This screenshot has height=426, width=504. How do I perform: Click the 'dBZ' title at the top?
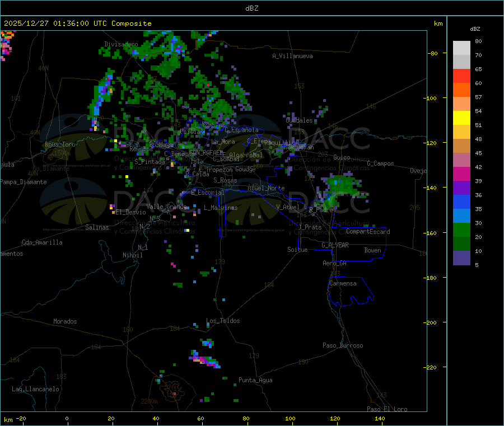[251, 8]
